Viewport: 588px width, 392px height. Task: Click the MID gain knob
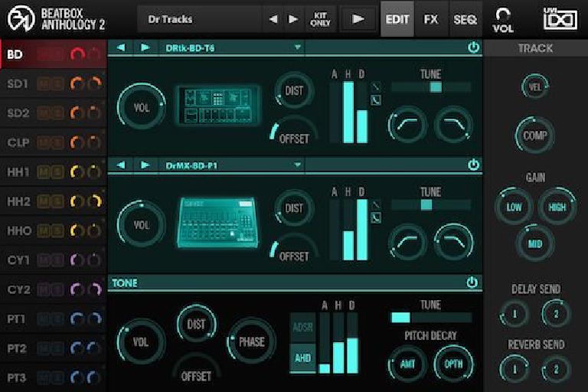click(x=535, y=243)
